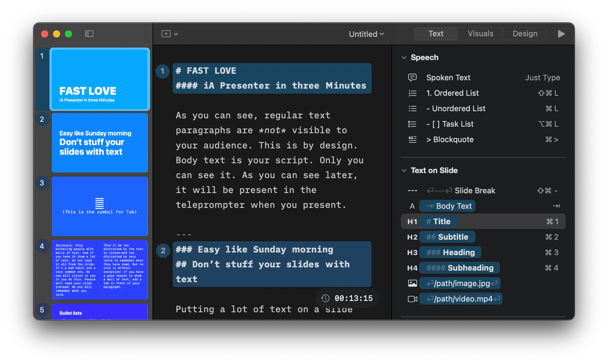Click the Ordered List icon
The width and height of the screenshot is (608, 364).
(412, 93)
